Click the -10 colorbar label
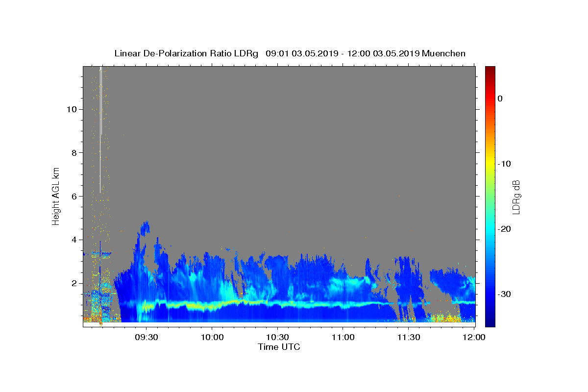The width and height of the screenshot is (588, 392). [504, 164]
